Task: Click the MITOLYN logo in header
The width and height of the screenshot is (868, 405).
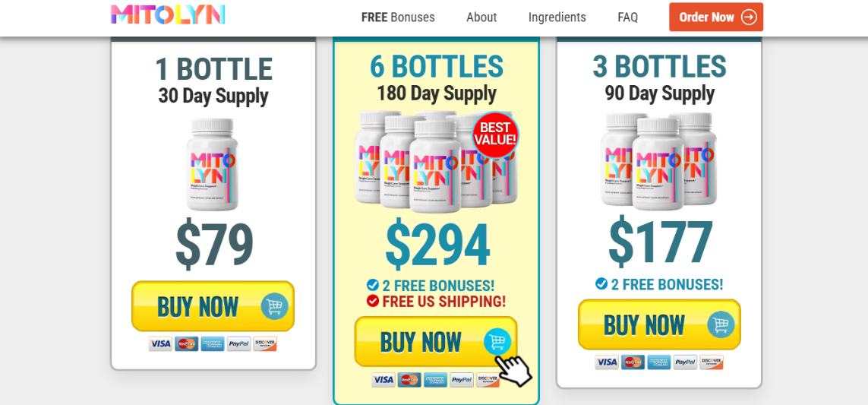Action: tap(168, 15)
